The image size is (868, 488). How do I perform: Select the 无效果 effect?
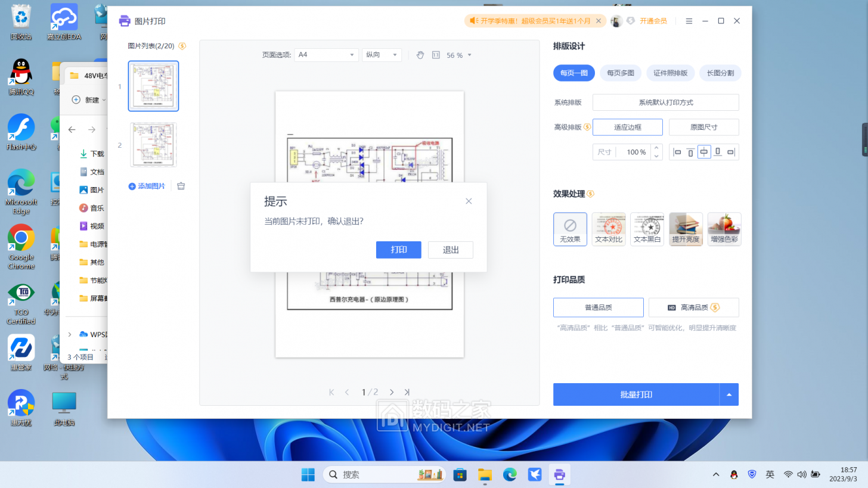570,229
